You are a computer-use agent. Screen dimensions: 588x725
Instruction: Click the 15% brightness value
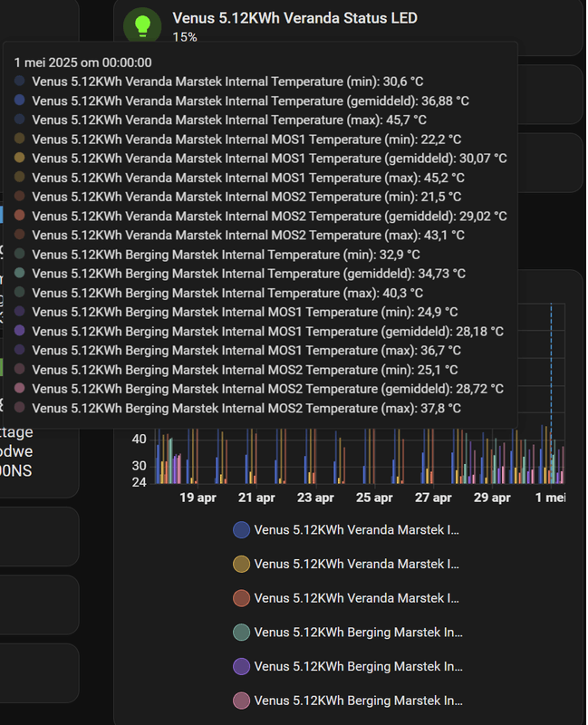point(185,37)
